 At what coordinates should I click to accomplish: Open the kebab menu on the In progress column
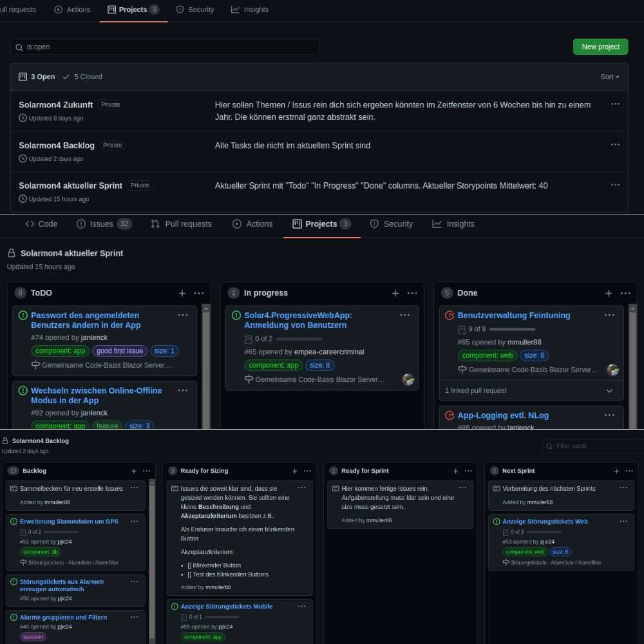413,293
